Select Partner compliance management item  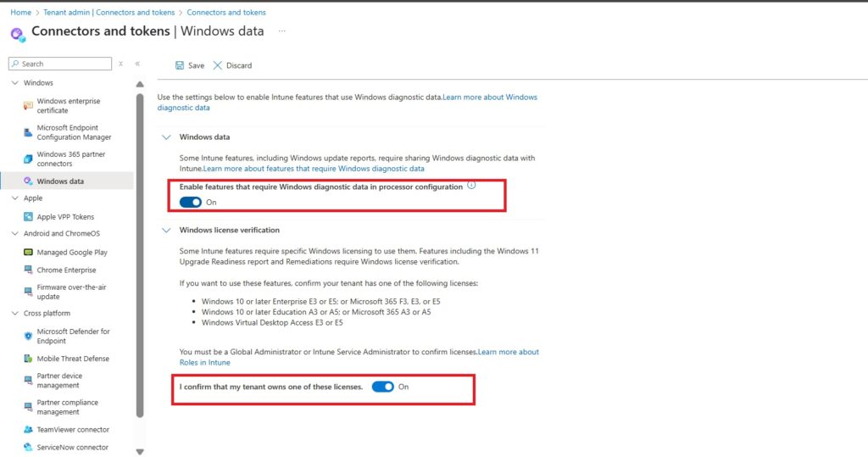click(68, 407)
